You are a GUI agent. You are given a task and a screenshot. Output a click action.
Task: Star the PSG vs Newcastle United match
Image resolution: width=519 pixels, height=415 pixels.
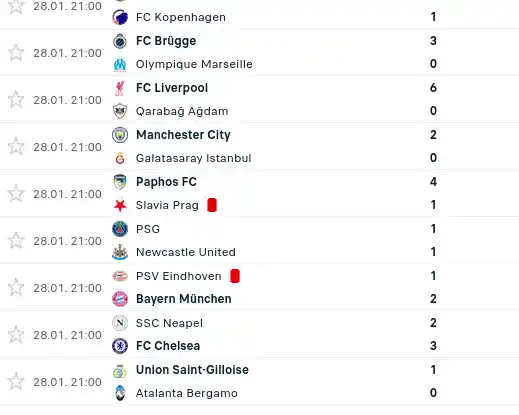click(x=16, y=241)
